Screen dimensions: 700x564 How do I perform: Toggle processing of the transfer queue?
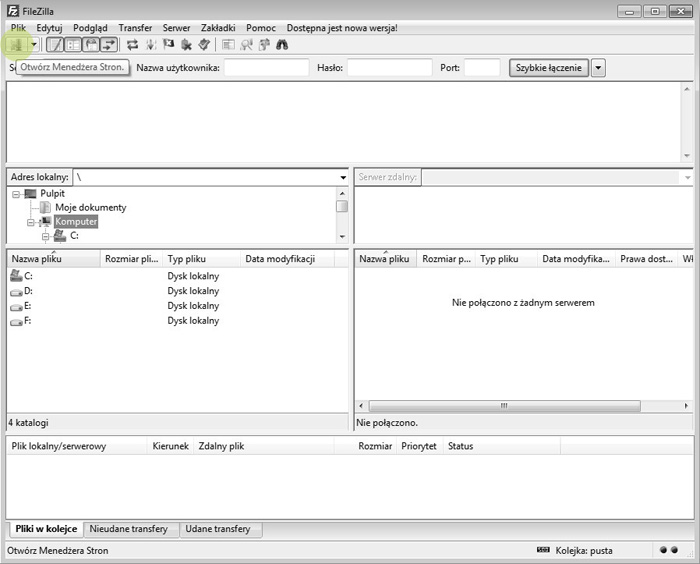point(151,45)
